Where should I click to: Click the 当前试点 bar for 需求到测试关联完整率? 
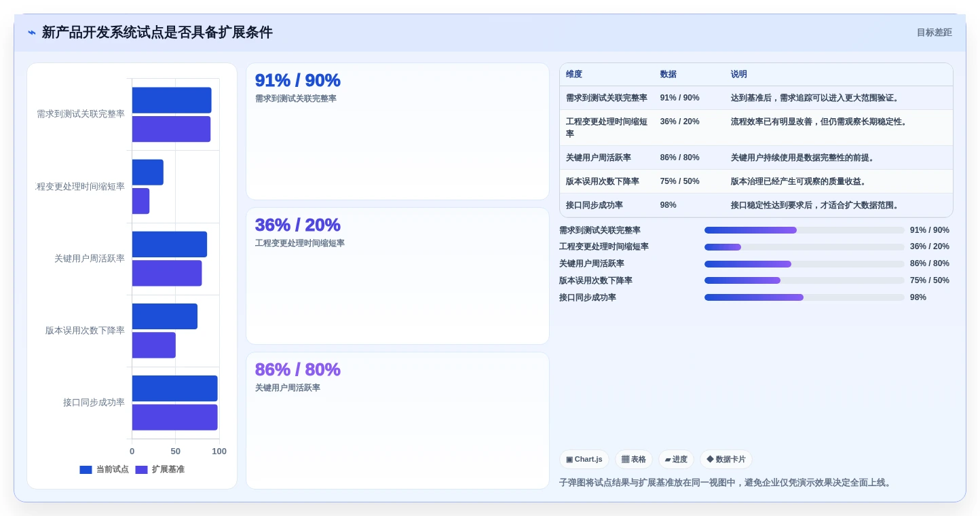point(172,100)
